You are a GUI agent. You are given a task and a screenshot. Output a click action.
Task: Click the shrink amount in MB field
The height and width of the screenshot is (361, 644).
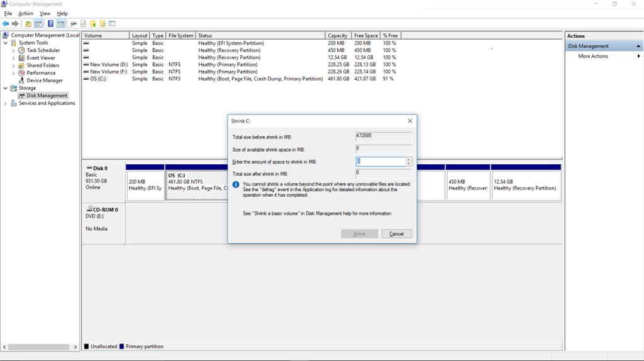pos(380,162)
